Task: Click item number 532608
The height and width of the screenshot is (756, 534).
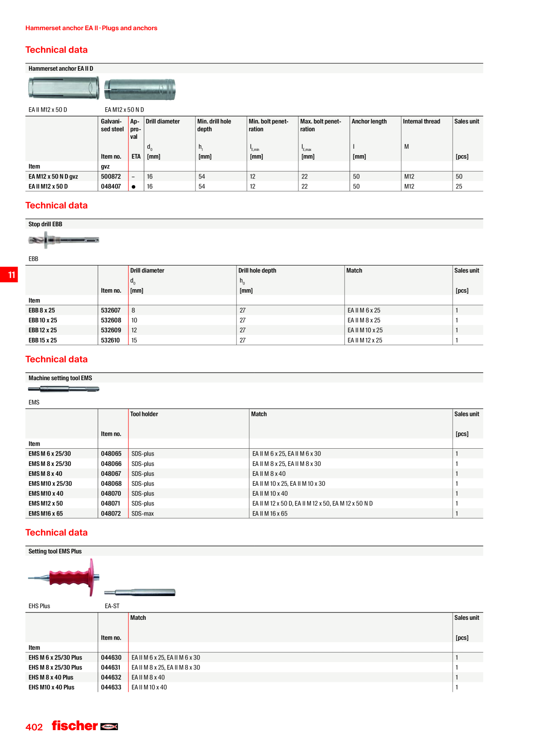Action: click(x=111, y=320)
